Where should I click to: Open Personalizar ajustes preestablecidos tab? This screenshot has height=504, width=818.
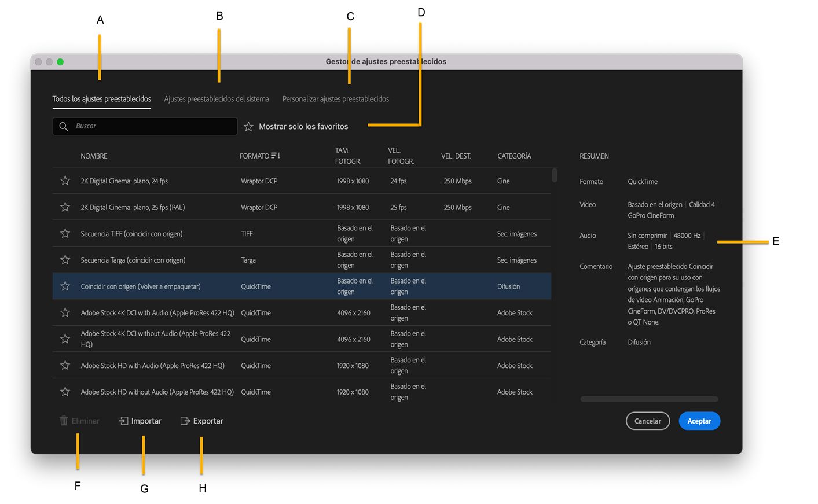pos(336,99)
